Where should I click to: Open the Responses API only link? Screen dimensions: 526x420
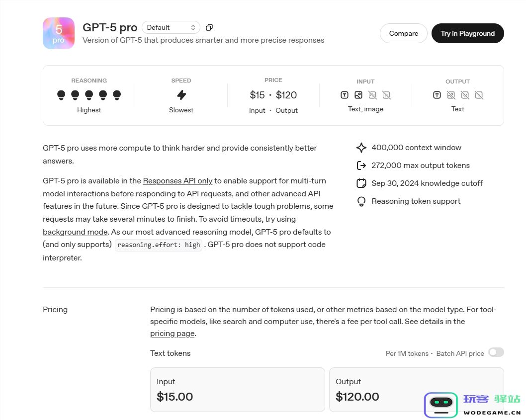coord(177,181)
